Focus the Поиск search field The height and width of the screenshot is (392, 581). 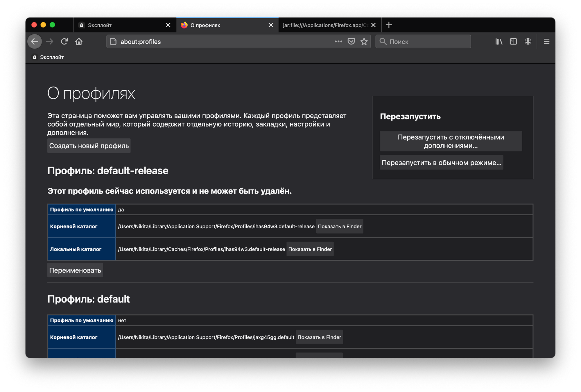427,42
